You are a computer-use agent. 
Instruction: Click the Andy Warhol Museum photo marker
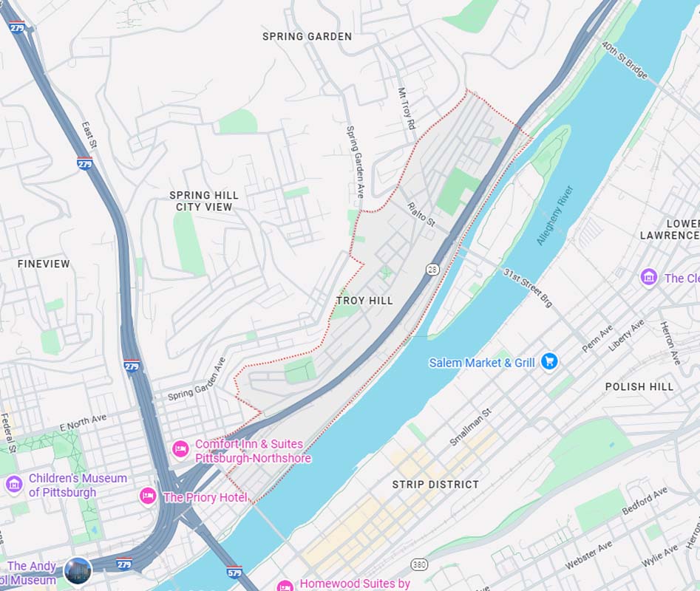coord(78,571)
